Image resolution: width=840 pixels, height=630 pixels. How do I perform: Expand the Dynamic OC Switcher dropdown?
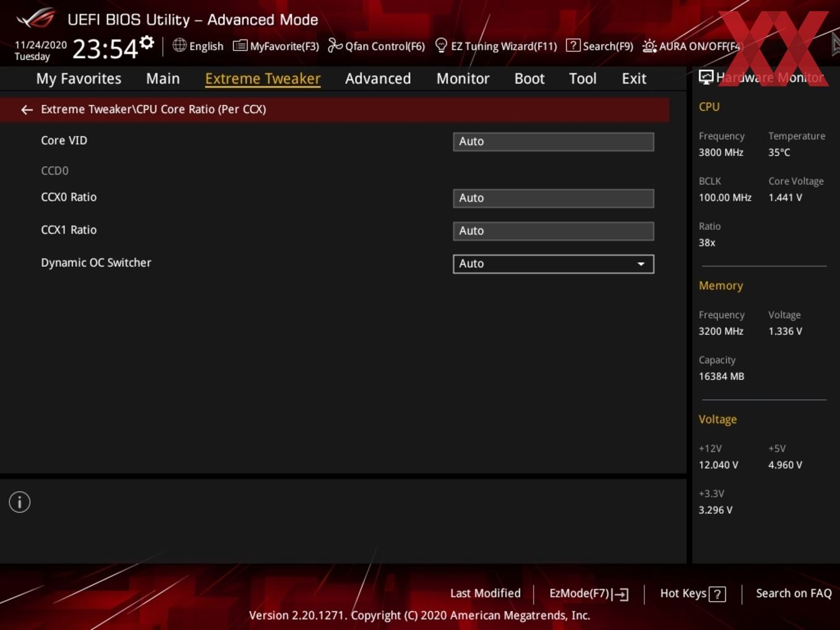pos(553,264)
